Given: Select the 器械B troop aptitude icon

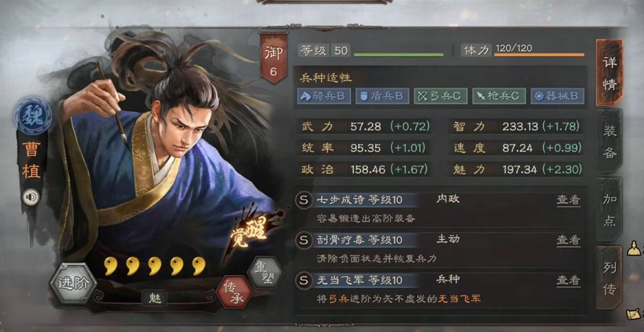Looking at the screenshot, I should pyautogui.click(x=557, y=96).
